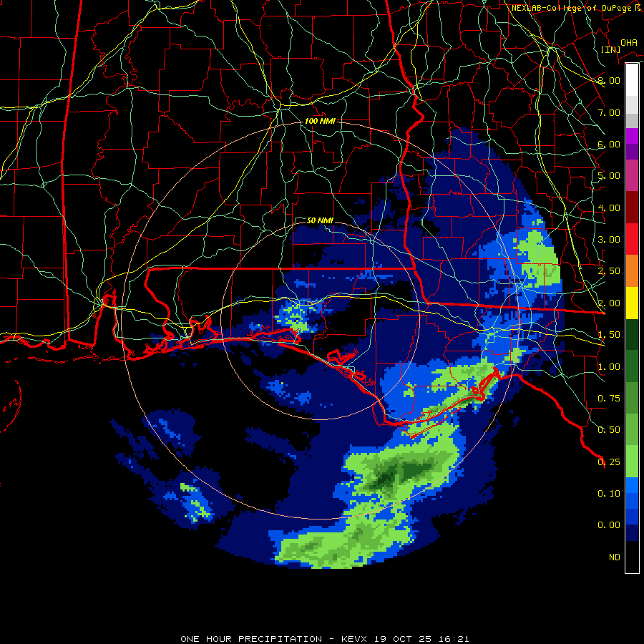This screenshot has height=644, width=644.
Task: Click the 2.00 legend value
Action: (609, 303)
